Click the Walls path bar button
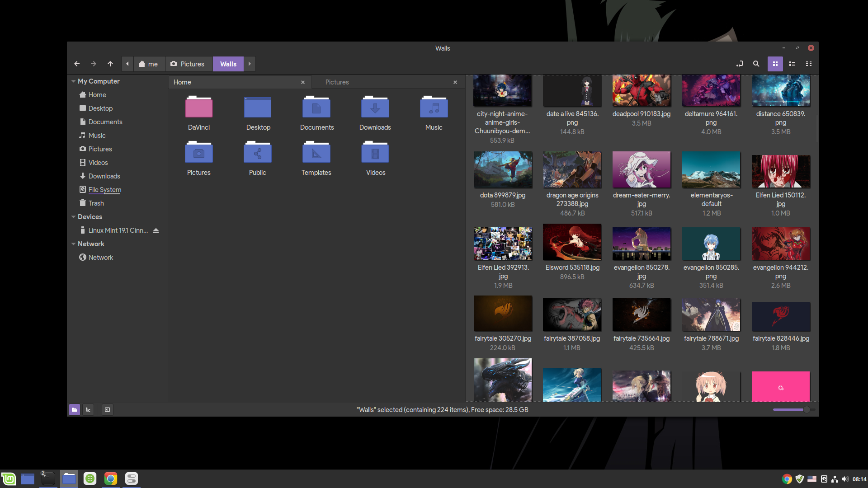The width and height of the screenshot is (868, 488). tap(228, 64)
